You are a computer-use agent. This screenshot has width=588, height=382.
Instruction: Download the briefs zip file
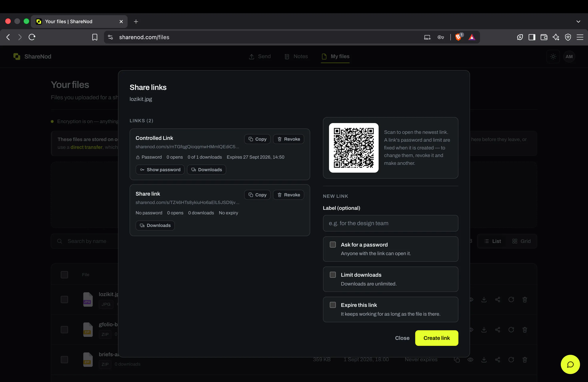point(484,360)
